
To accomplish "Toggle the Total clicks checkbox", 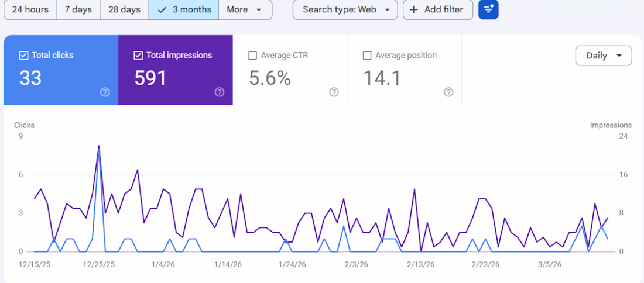I will click(24, 56).
